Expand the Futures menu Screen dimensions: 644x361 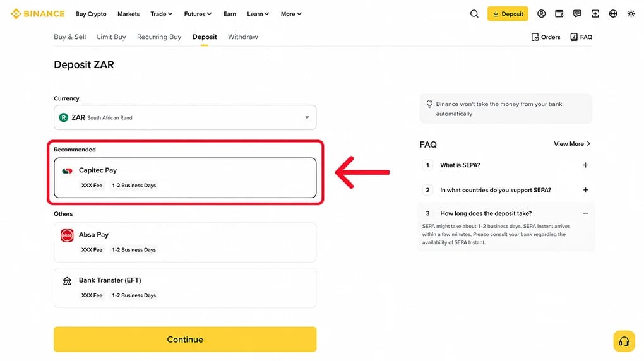(x=198, y=13)
